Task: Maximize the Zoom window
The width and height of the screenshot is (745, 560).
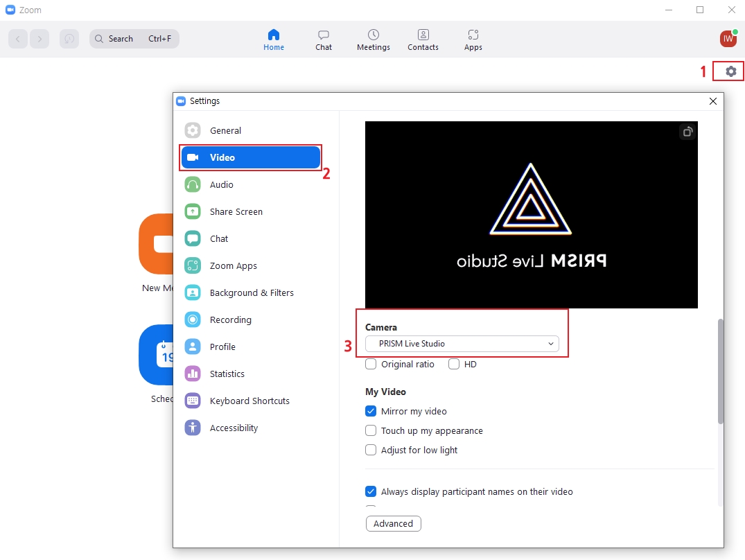Action: (700, 10)
